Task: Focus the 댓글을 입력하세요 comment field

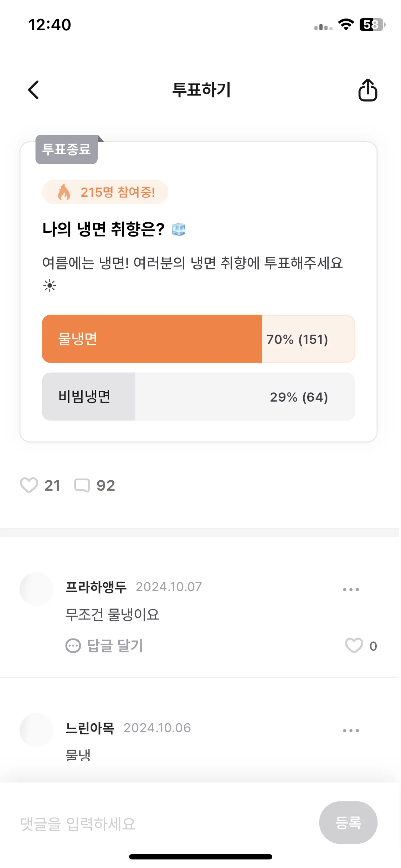Action: tap(164, 824)
